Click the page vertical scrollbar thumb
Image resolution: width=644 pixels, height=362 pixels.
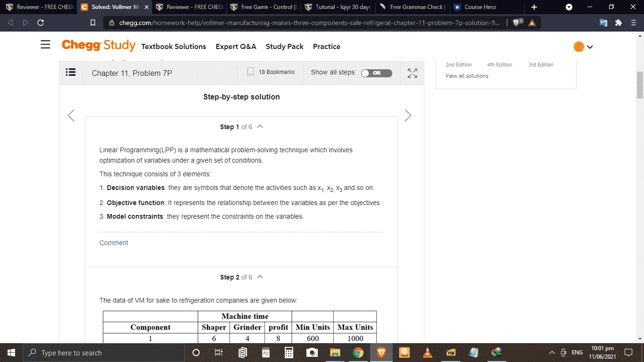[x=640, y=85]
